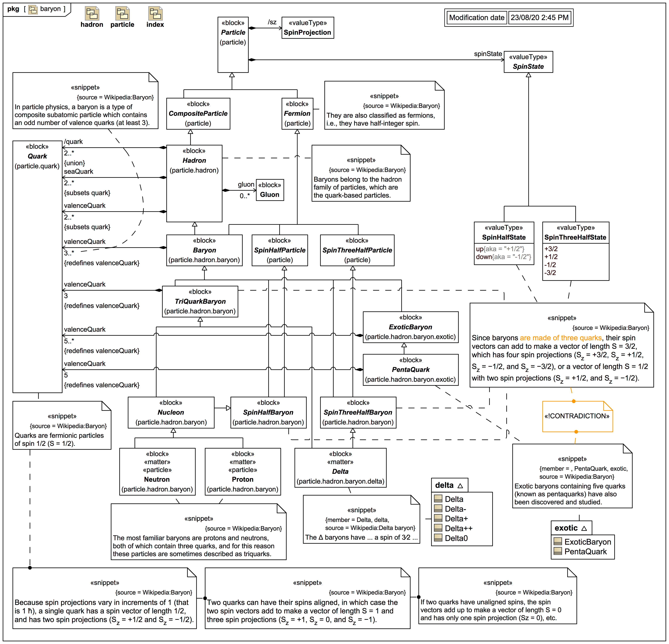Click the PentaQuark block icon in exotic list

[x=558, y=551]
